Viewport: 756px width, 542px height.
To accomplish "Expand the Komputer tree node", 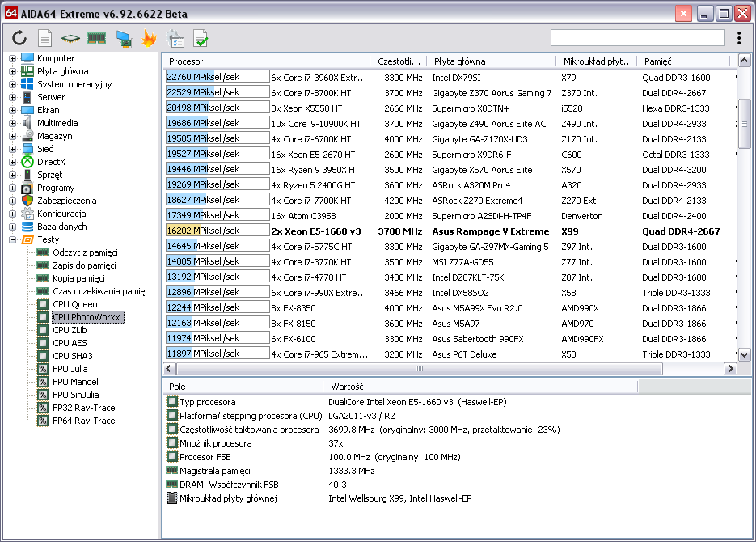I will (12, 58).
